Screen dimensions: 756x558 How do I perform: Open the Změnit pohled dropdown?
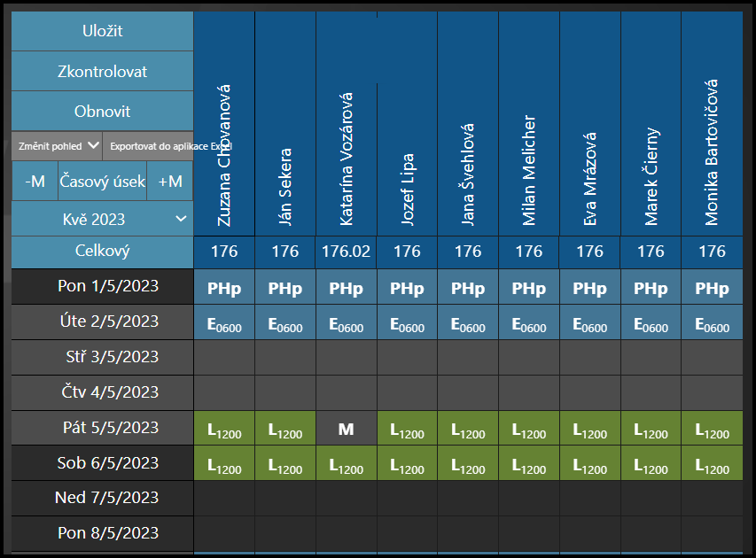click(x=58, y=145)
